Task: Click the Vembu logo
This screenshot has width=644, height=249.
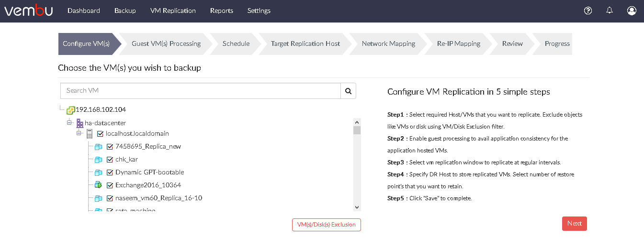Action: point(29,10)
